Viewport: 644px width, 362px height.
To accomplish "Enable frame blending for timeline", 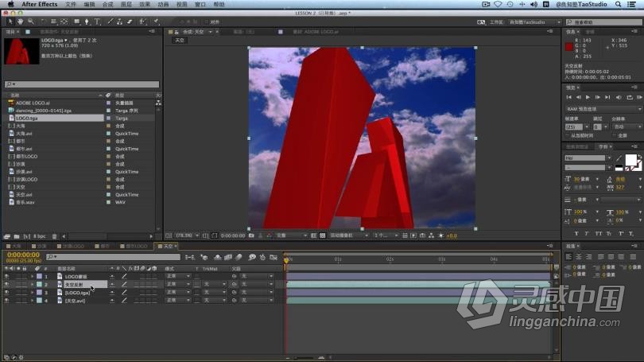I will [x=228, y=257].
